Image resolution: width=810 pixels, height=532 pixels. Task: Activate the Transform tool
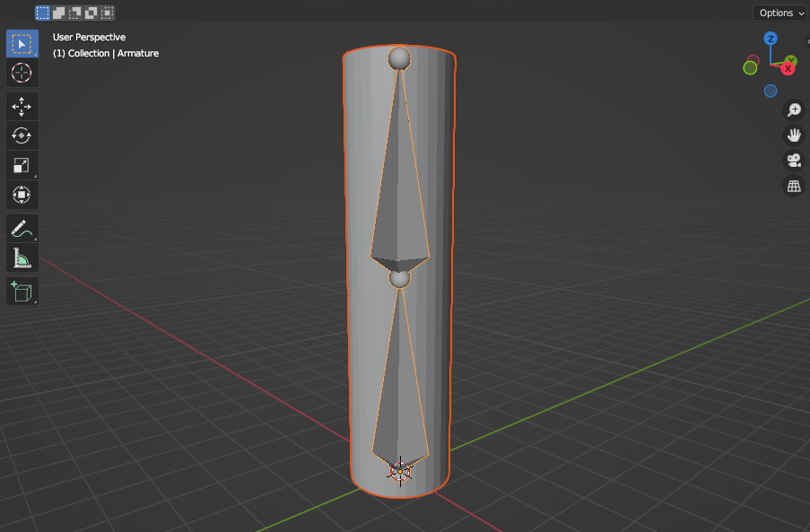pos(22,195)
